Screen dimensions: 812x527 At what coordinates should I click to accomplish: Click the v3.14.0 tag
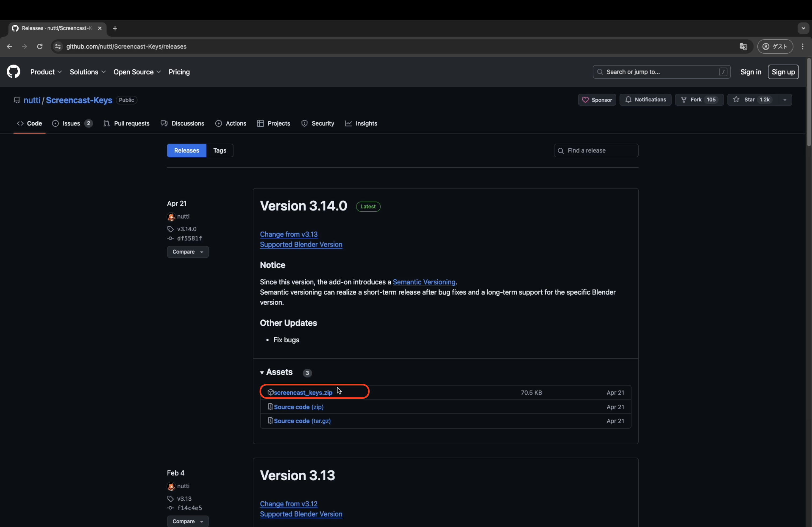coord(186,229)
